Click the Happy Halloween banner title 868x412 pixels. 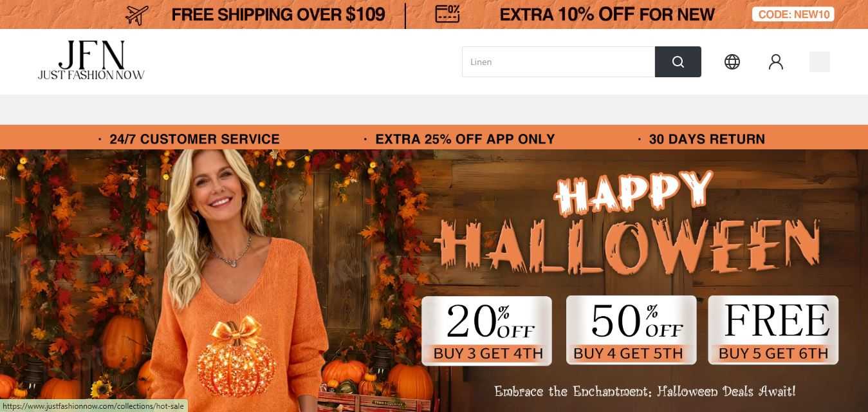point(627,222)
